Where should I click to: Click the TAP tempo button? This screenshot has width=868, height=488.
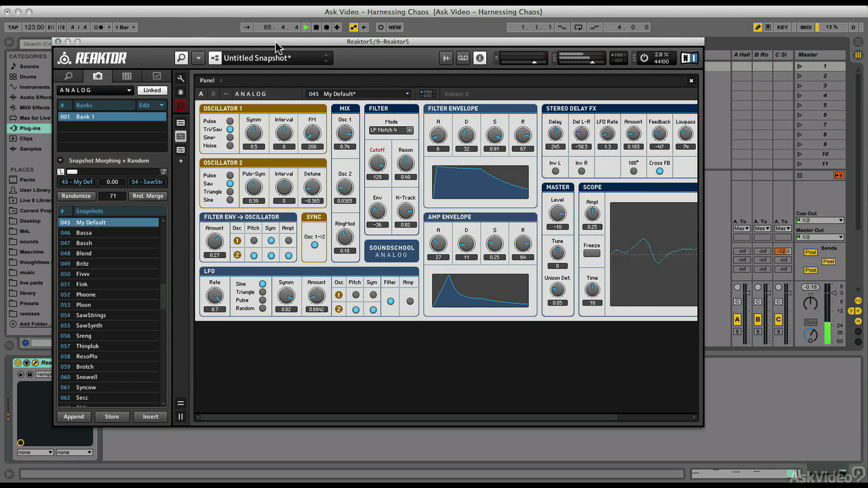[x=14, y=27]
